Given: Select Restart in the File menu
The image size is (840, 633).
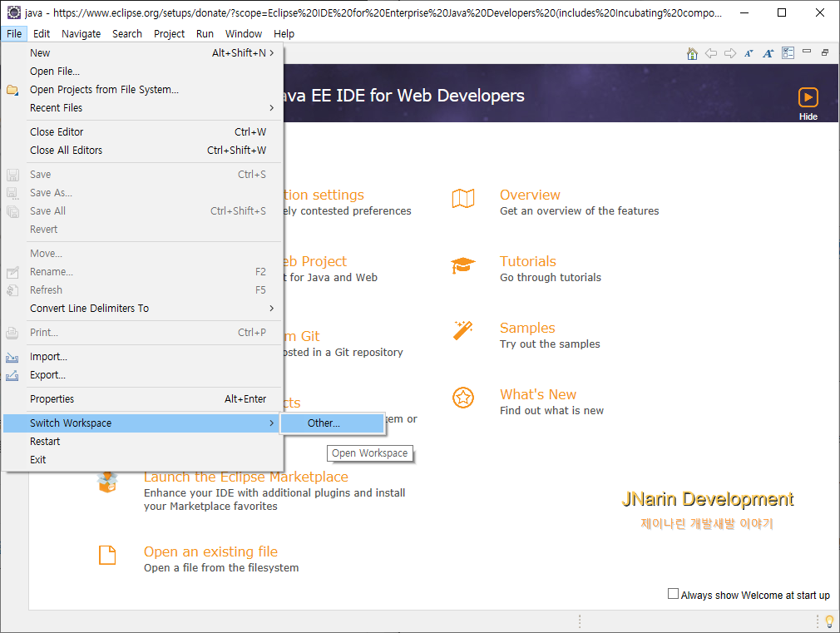Looking at the screenshot, I should (x=143, y=441).
